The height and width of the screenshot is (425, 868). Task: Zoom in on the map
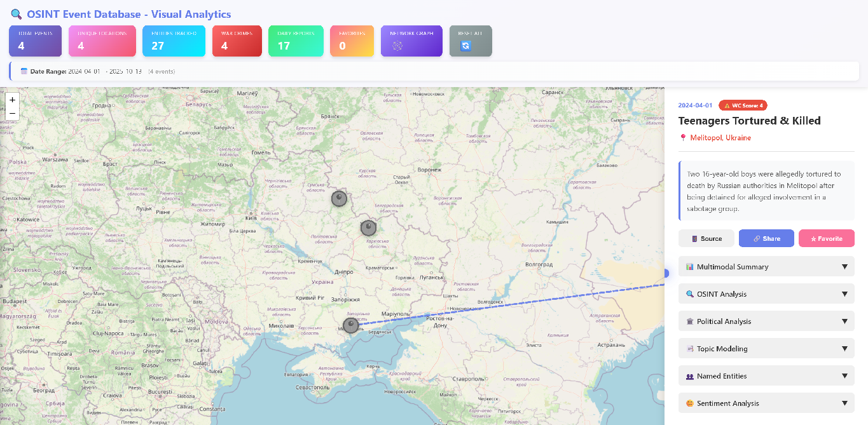[x=12, y=100]
